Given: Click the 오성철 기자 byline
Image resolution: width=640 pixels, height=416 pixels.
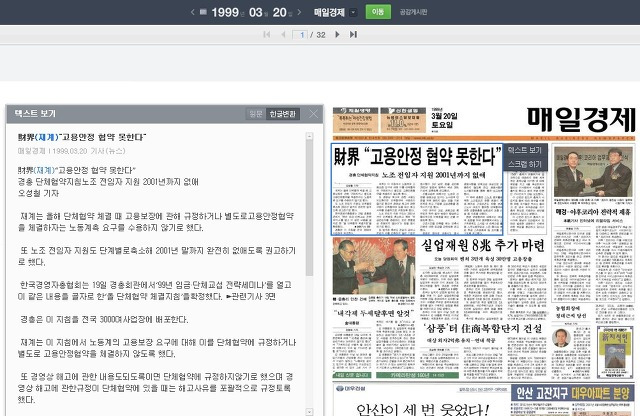Looking at the screenshot, I should pyautogui.click(x=38, y=193).
